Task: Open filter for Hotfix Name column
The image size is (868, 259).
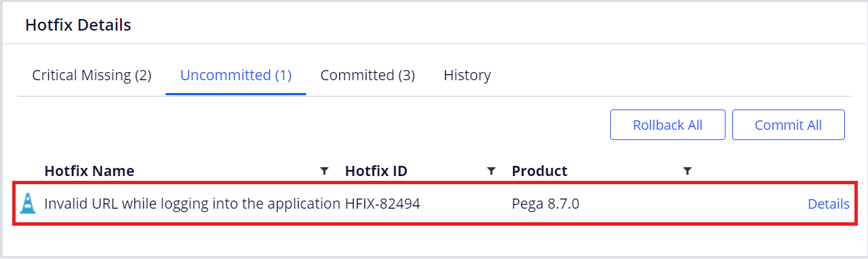Action: point(324,171)
